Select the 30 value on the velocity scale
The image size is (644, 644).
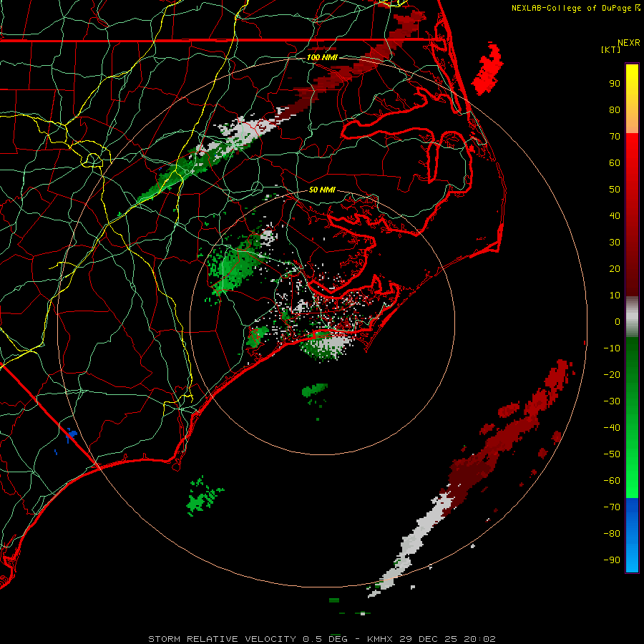(x=615, y=243)
